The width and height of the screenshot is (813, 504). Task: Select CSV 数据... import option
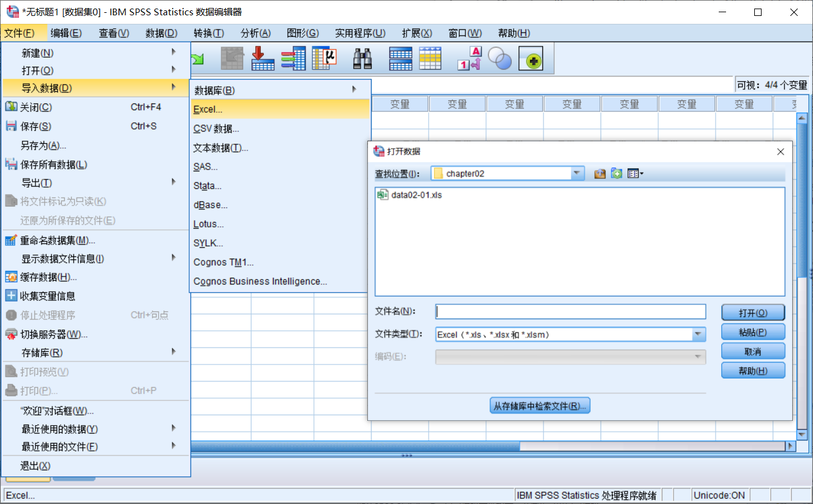(280, 128)
